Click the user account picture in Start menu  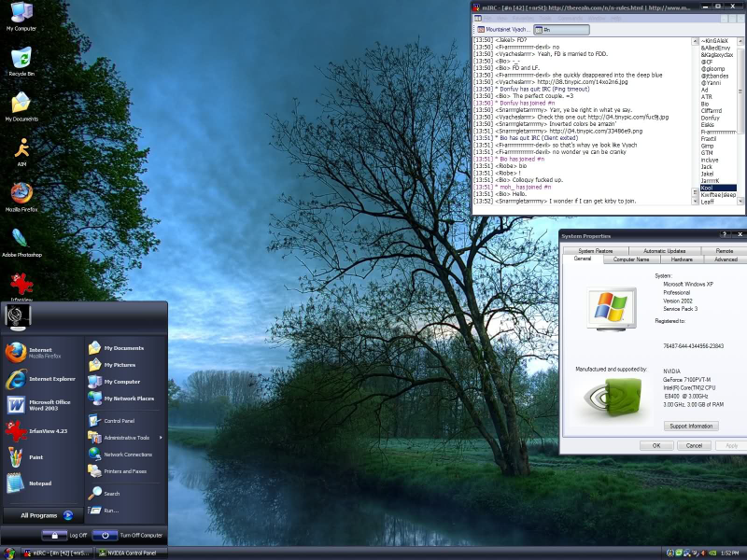pyautogui.click(x=18, y=317)
